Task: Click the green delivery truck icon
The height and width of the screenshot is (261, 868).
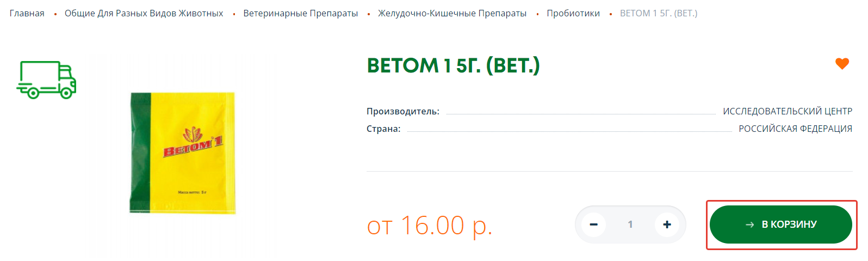Action: (x=46, y=80)
